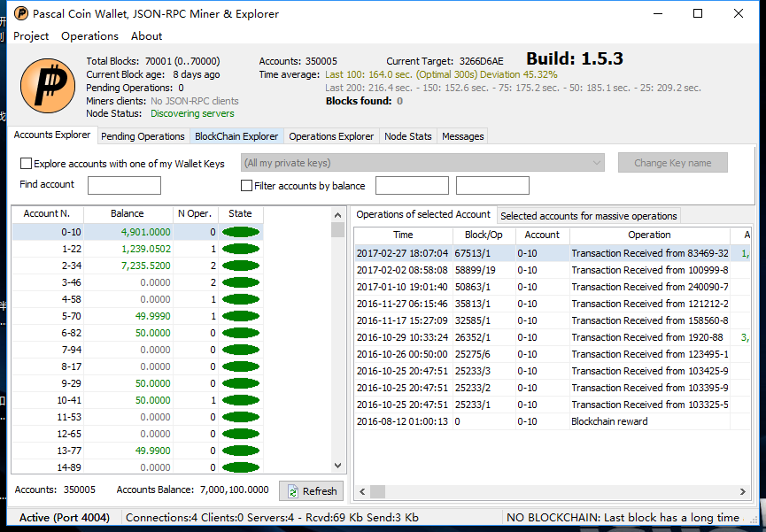Select account 2-34 in the list
The width and height of the screenshot is (766, 532).
click(138, 266)
